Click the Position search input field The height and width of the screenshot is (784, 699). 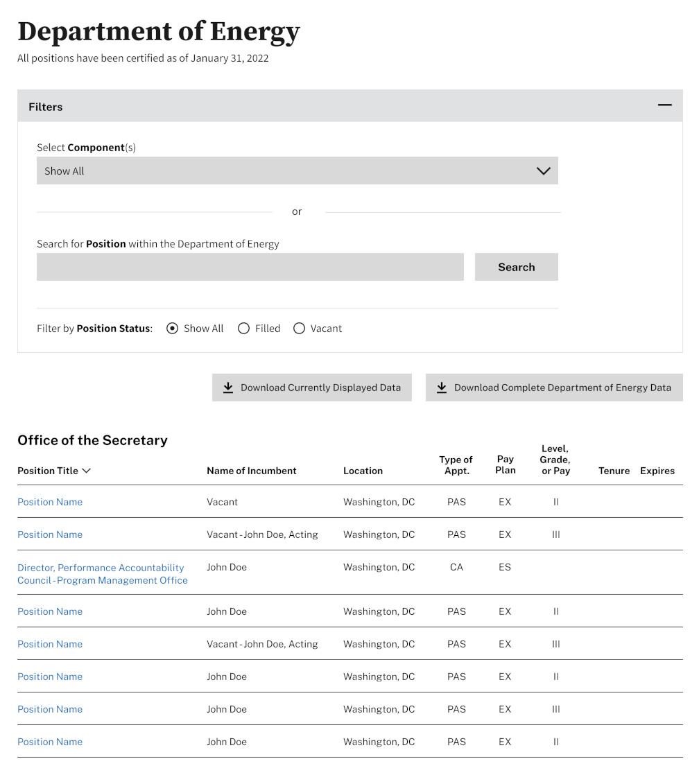250,266
